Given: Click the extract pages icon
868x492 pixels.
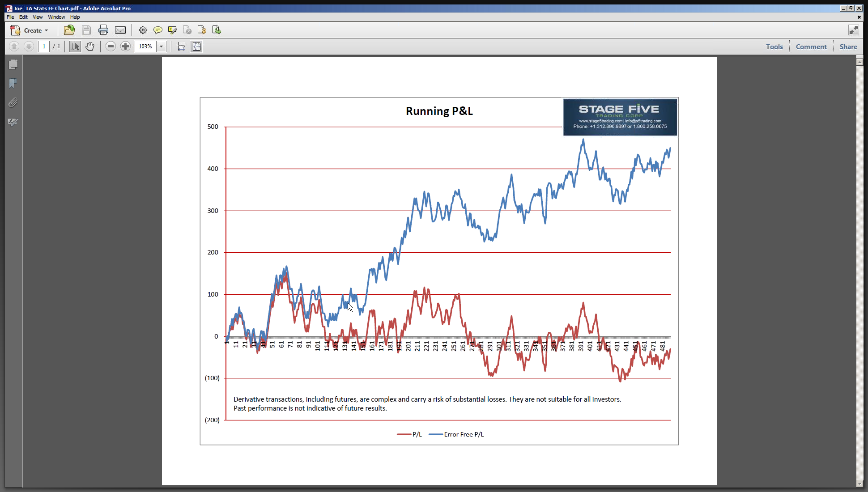Looking at the screenshot, I should click(217, 30).
